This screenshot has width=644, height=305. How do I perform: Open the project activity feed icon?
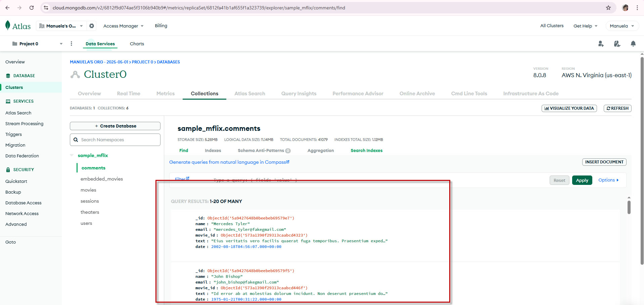tap(617, 44)
